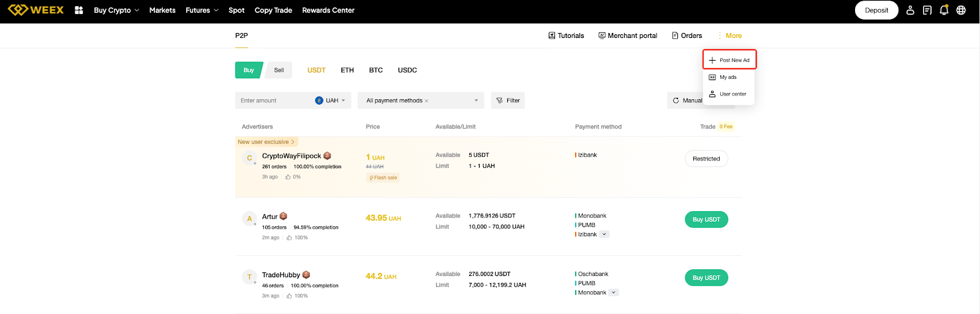Open the language globe icon
This screenshot has height=314, width=980.
point(961,10)
